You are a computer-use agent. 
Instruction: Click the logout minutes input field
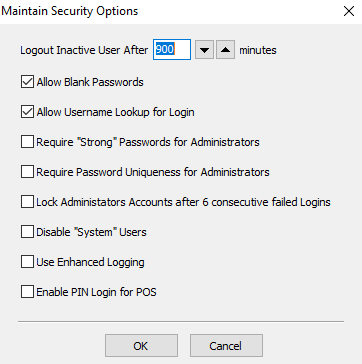pyautogui.click(x=172, y=50)
